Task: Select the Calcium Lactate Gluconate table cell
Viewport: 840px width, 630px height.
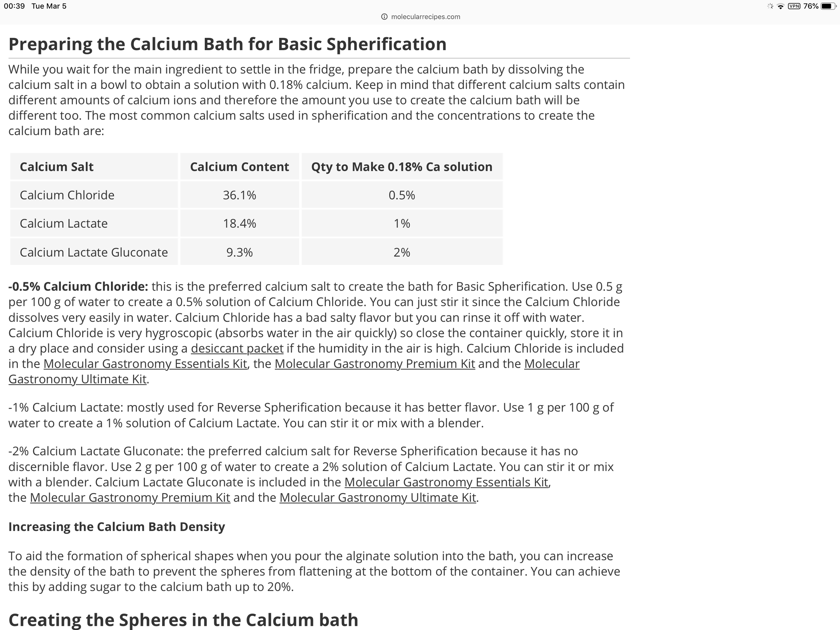Action: coord(94,252)
